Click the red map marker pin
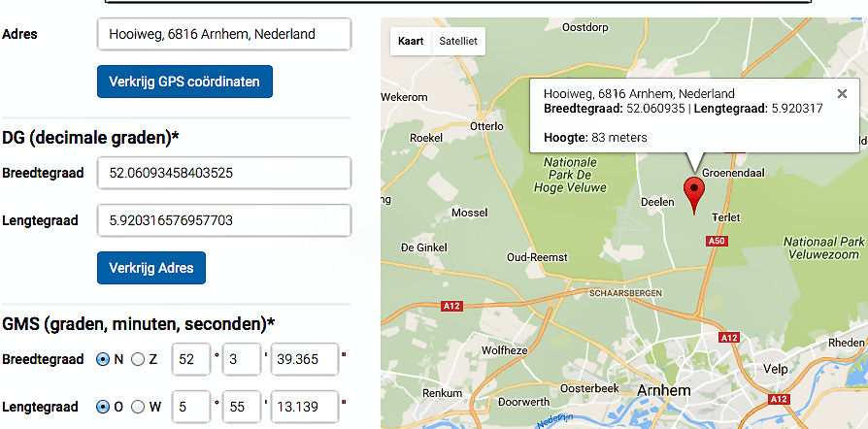This screenshot has height=429, width=868. (694, 195)
